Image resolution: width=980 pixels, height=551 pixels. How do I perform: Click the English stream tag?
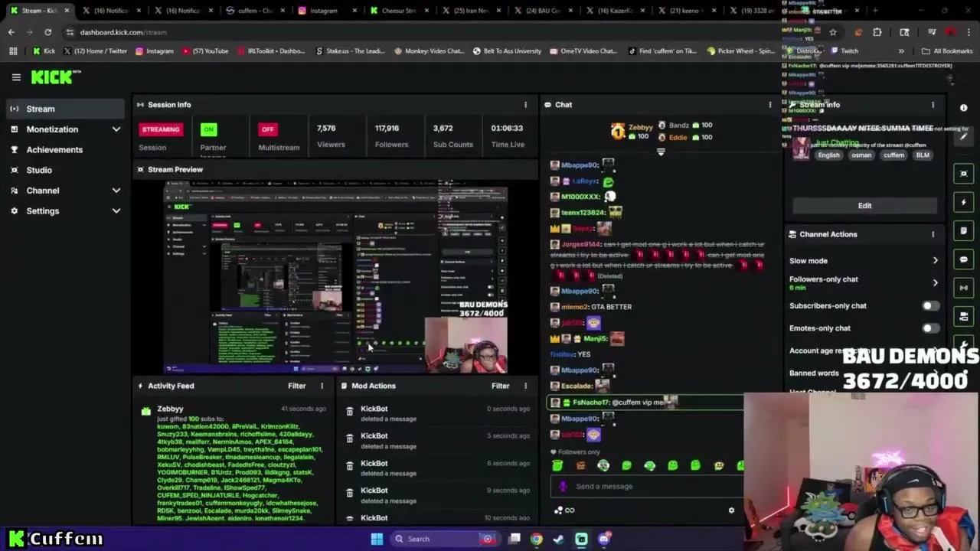(x=829, y=155)
